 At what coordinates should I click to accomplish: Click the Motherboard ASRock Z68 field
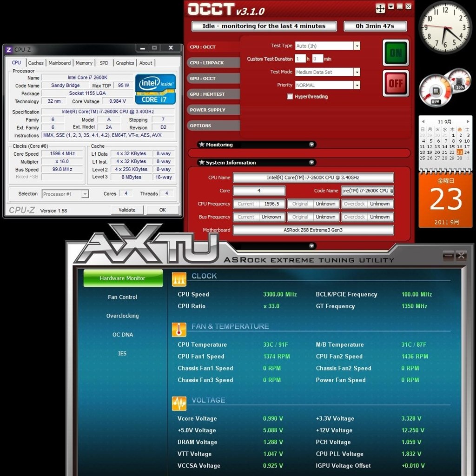[x=313, y=230]
